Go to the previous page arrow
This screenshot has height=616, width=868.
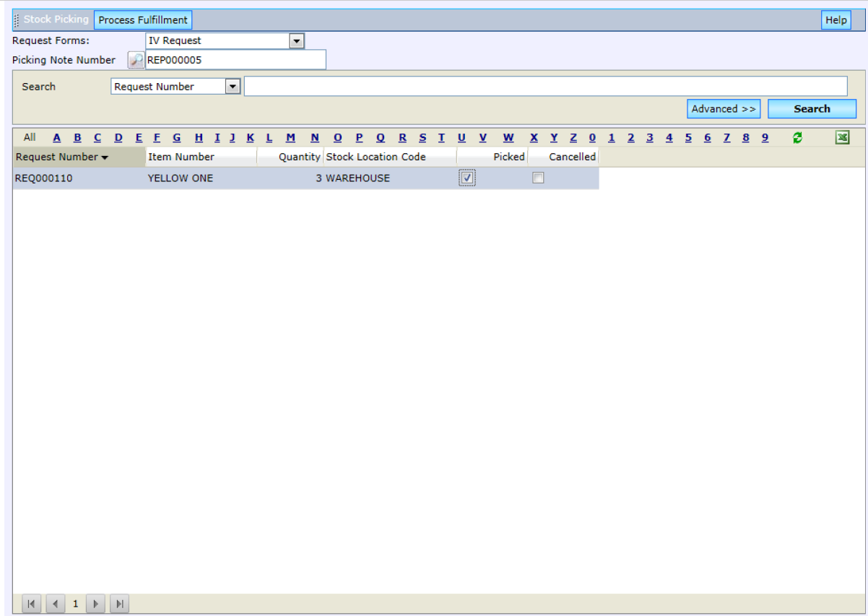click(x=55, y=604)
